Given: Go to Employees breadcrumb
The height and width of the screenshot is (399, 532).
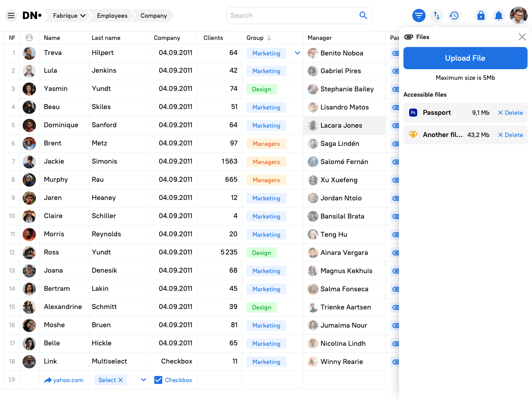Looking at the screenshot, I should pos(112,16).
